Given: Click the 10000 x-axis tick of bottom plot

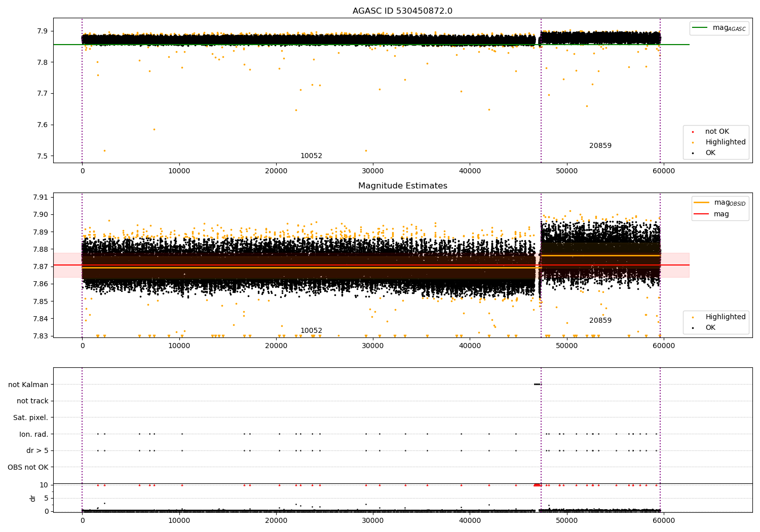Looking at the screenshot, I should 179,521.
